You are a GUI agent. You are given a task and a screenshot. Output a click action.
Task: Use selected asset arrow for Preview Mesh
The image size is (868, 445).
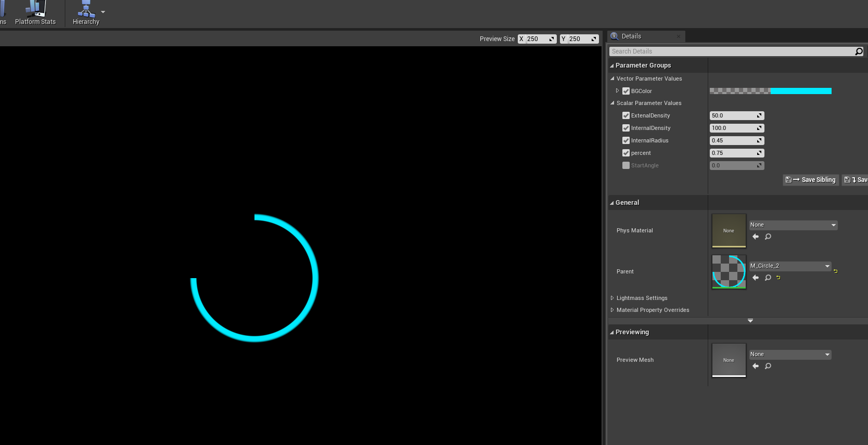[756, 366]
